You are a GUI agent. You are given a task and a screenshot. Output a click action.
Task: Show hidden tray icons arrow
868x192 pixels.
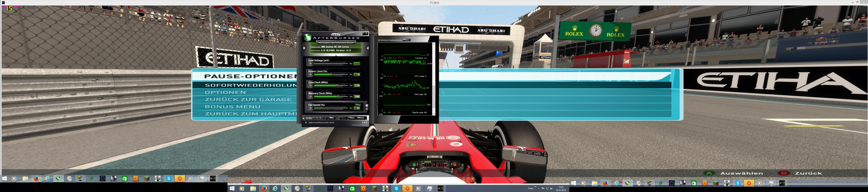coord(539,189)
